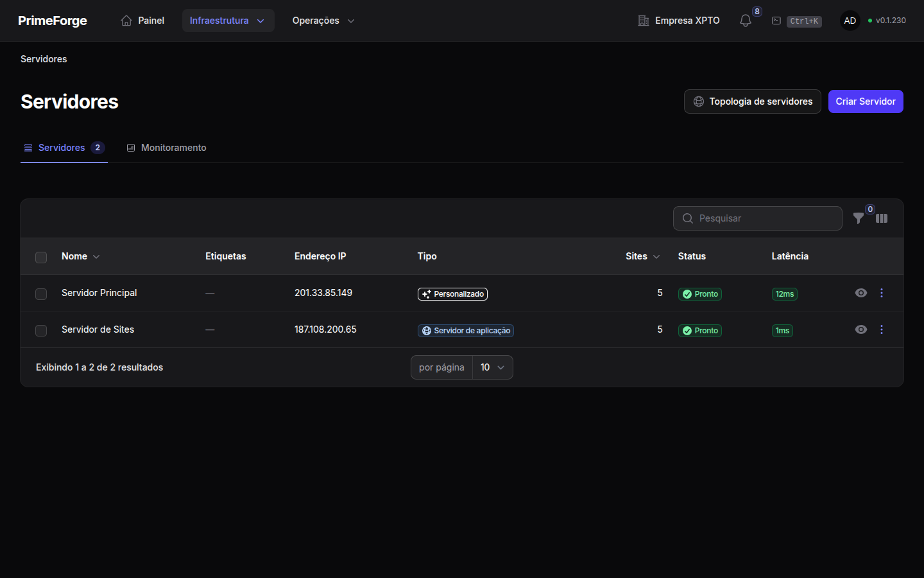Select all servers with header checkbox
Image resolution: width=924 pixels, height=578 pixels.
tap(41, 257)
